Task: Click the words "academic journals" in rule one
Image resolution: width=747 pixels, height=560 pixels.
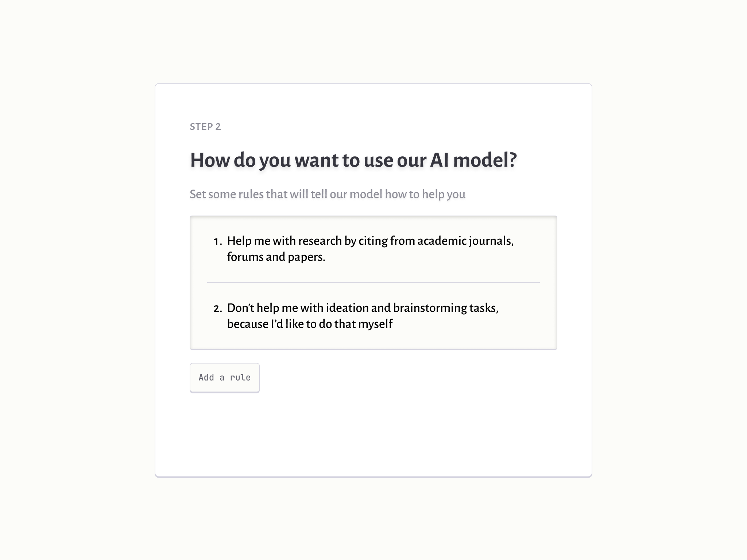Action: coord(465,241)
